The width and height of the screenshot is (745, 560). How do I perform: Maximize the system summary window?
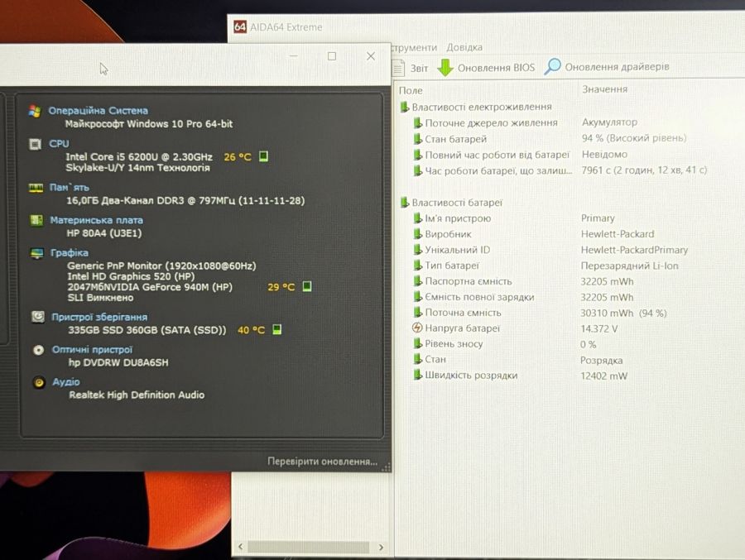click(332, 56)
